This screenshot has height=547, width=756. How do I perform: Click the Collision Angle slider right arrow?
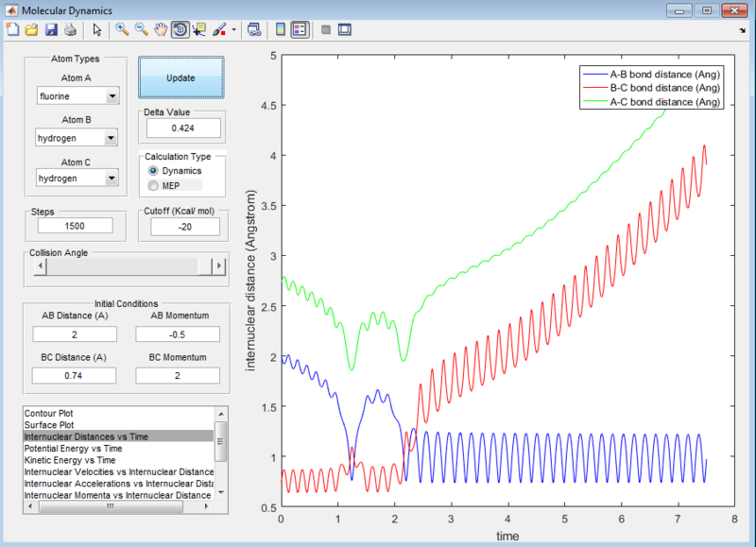pyautogui.click(x=219, y=266)
